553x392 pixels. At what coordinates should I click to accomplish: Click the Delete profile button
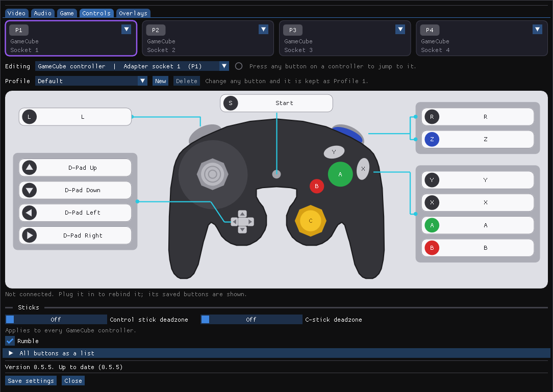pos(187,81)
